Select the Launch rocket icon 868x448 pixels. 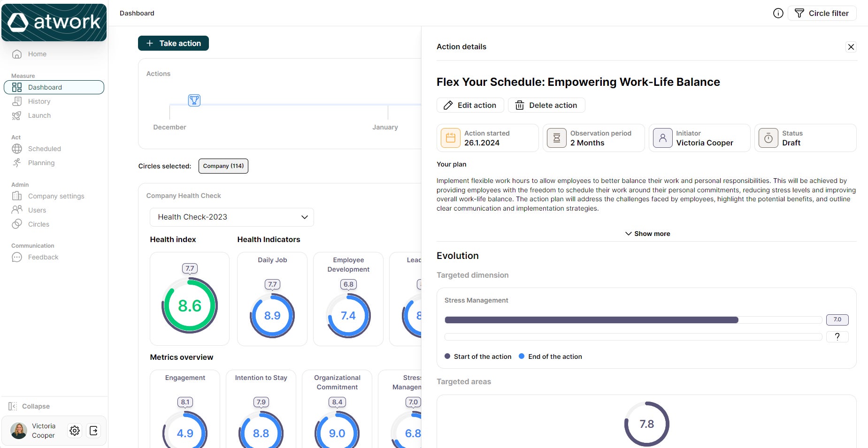(x=17, y=115)
